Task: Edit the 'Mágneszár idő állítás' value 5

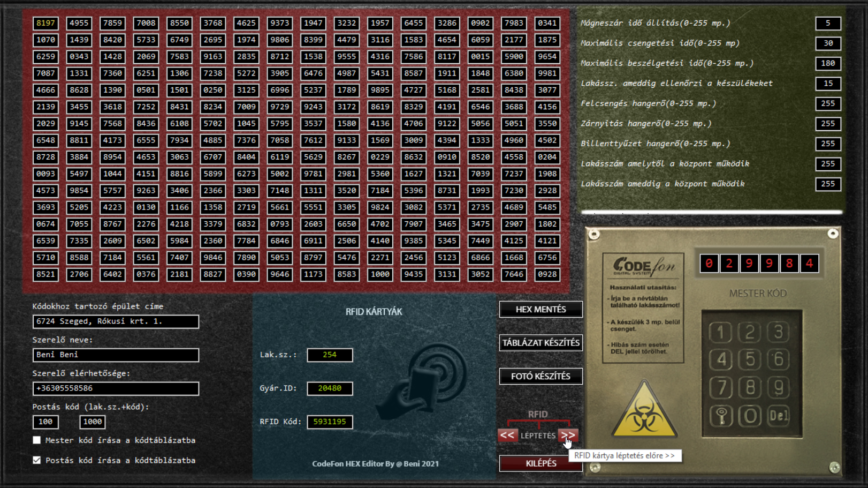Action: click(828, 23)
